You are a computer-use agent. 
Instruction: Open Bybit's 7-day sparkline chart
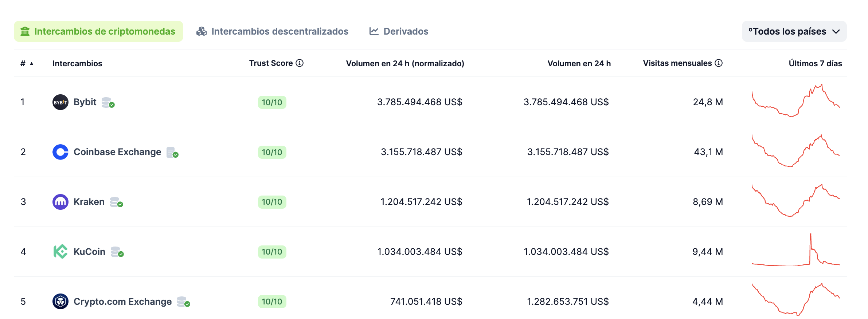[795, 101]
